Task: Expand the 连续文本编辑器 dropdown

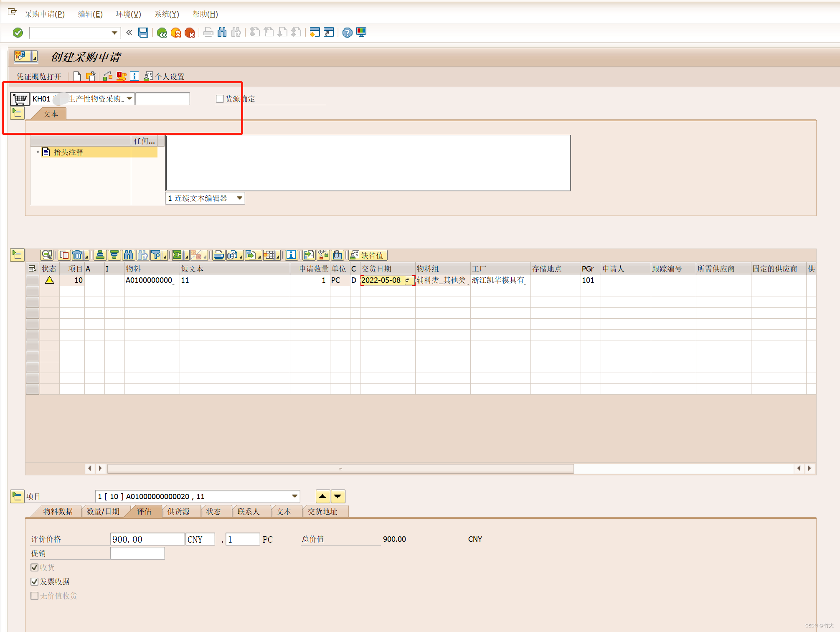Action: click(239, 198)
